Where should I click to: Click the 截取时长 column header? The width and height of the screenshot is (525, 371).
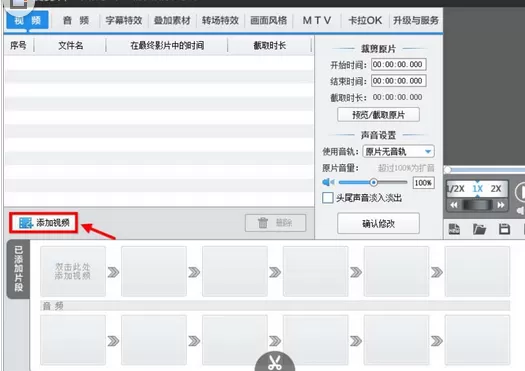270,45
